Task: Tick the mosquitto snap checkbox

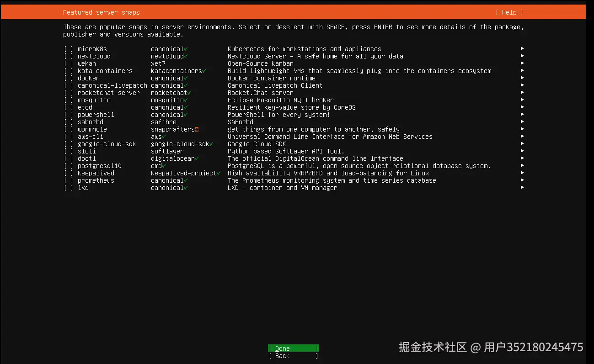Action: tap(69, 100)
